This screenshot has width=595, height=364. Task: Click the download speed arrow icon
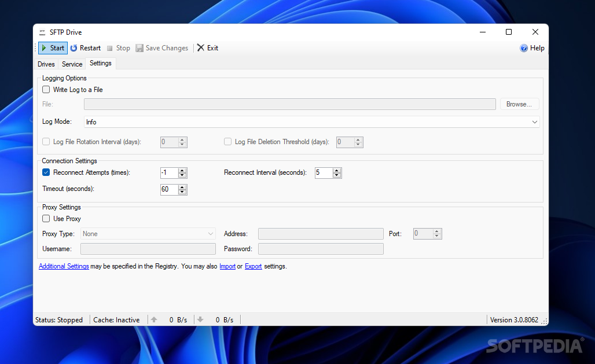[x=200, y=319]
